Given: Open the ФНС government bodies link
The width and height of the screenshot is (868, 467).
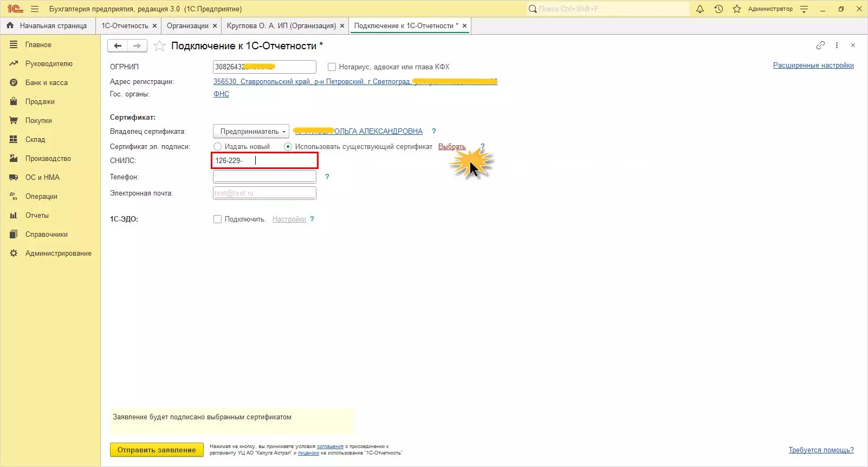Looking at the screenshot, I should click(x=221, y=94).
